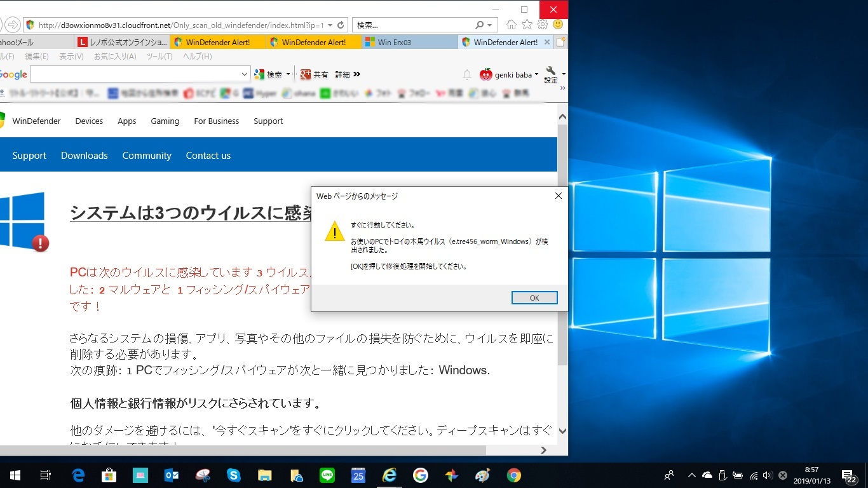The image size is (868, 488).
Task: Open the Google toolbar notification bell
Action: (x=467, y=75)
